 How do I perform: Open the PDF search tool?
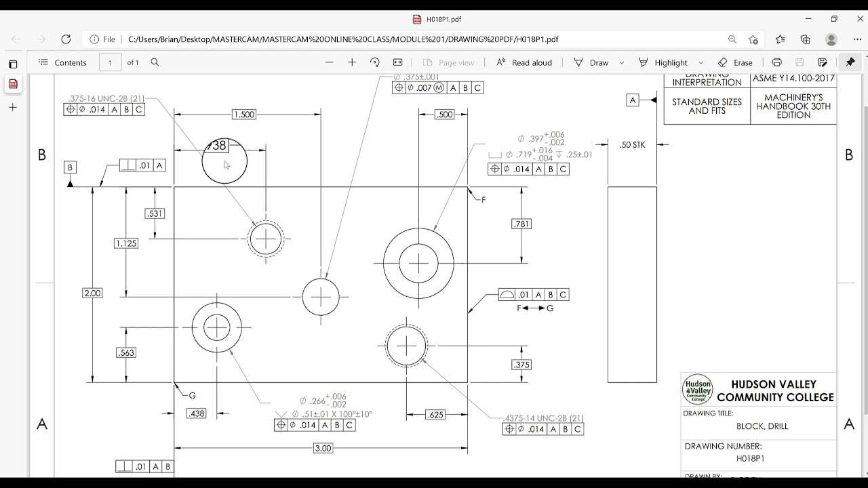click(155, 62)
